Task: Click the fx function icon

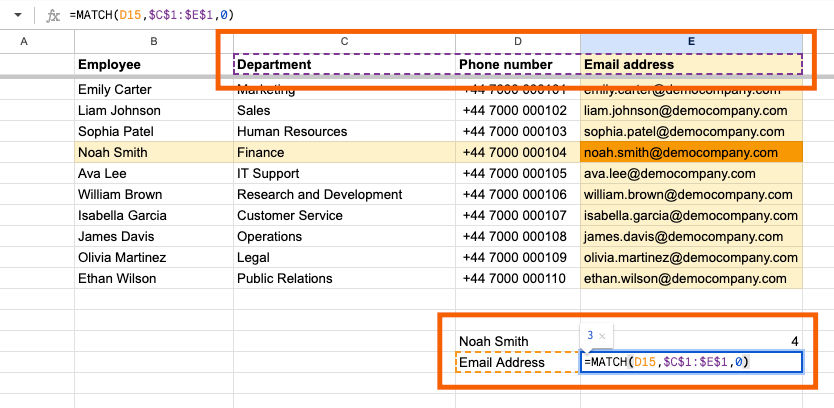Action: tap(53, 16)
